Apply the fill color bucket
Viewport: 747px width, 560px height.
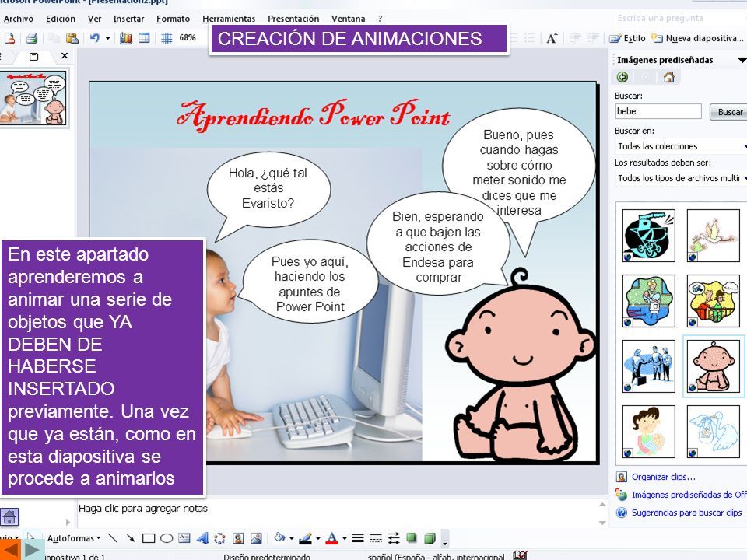pos(279,538)
